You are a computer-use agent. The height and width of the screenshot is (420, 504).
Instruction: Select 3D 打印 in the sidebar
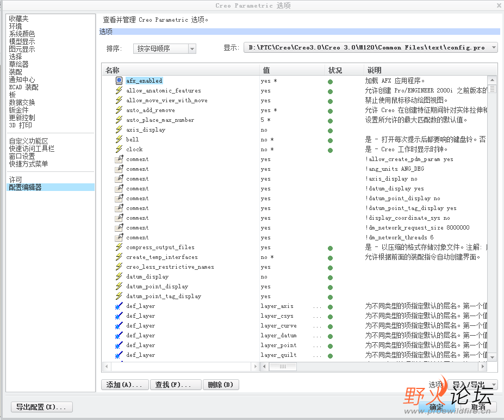[21, 125]
